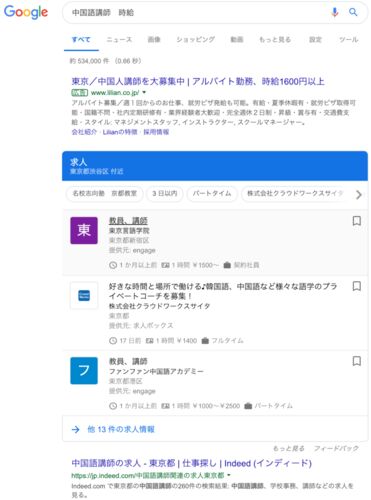Screen dimensions: 371x500
Task: Switch to the ニュース tab
Action: pyautogui.click(x=119, y=39)
